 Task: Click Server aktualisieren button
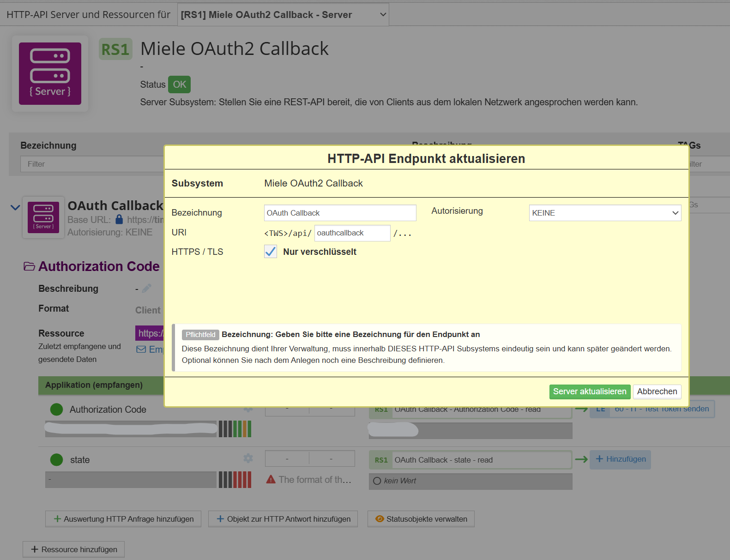590,391
